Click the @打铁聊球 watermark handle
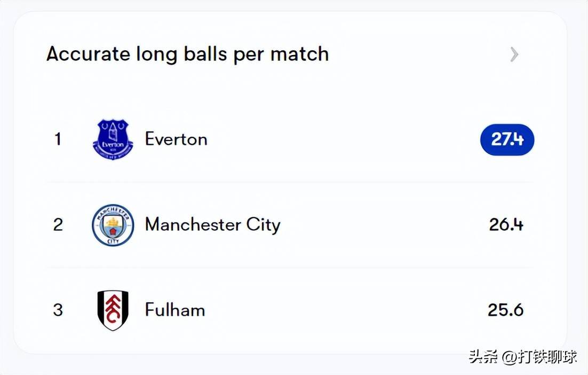 [x=540, y=357]
